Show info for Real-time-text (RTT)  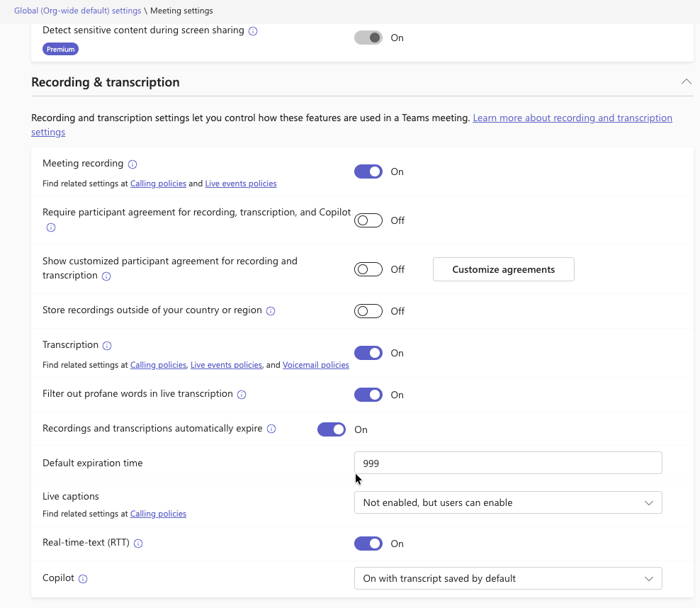coord(138,544)
